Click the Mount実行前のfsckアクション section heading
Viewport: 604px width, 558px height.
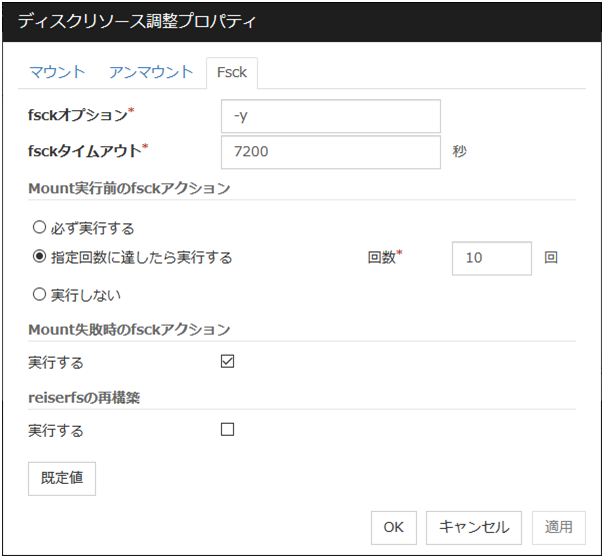[x=129, y=188]
